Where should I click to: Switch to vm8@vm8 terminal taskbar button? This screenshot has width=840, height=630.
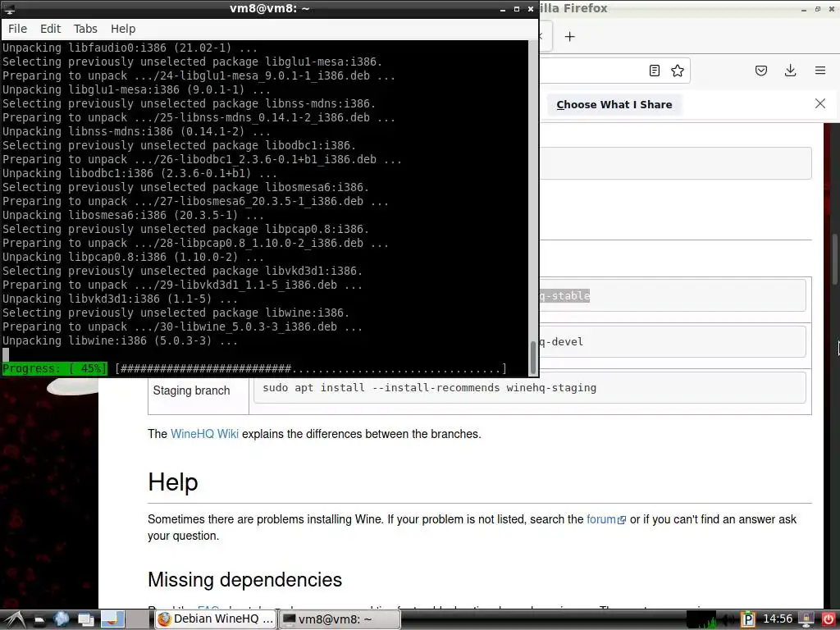[x=340, y=619]
